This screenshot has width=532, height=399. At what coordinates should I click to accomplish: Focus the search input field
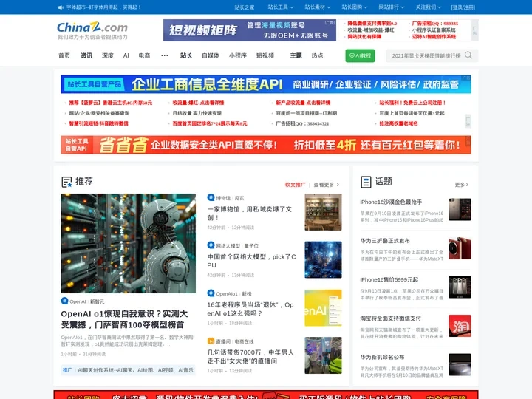426,55
